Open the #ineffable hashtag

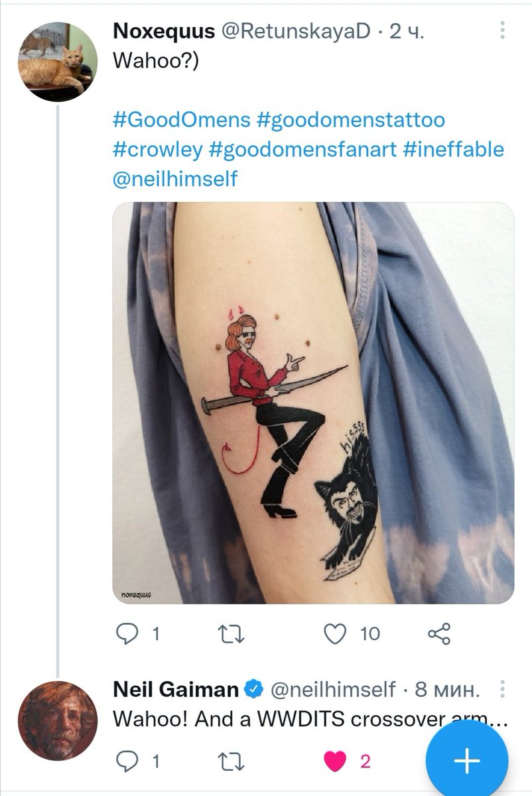(x=453, y=150)
